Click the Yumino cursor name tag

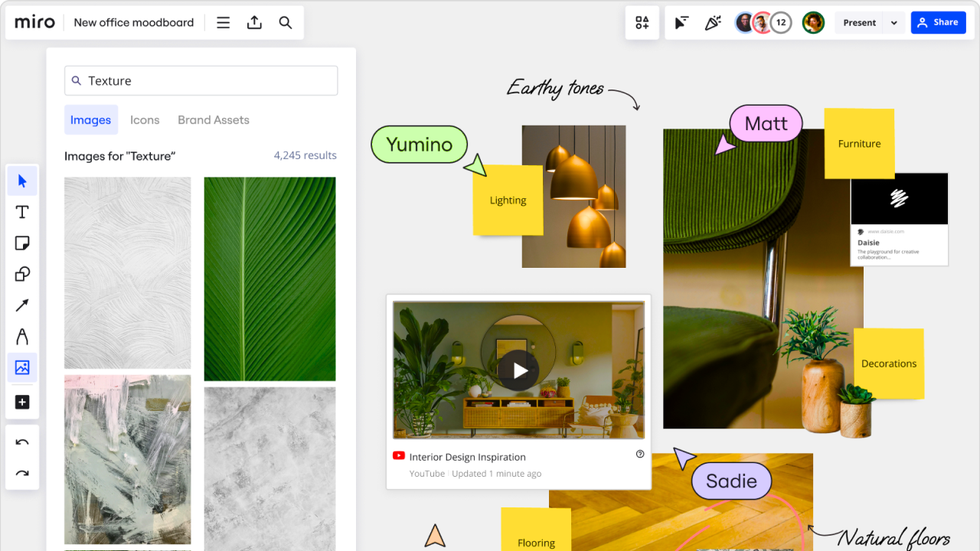click(419, 144)
